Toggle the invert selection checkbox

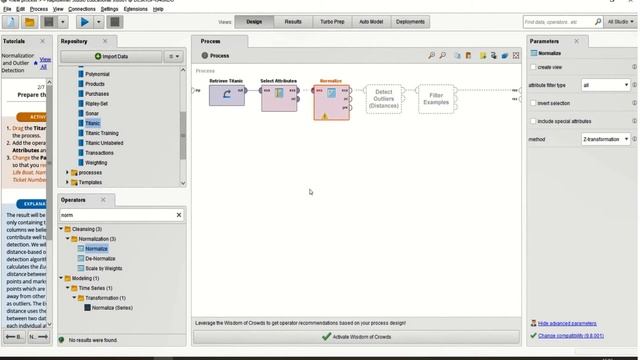click(x=533, y=103)
